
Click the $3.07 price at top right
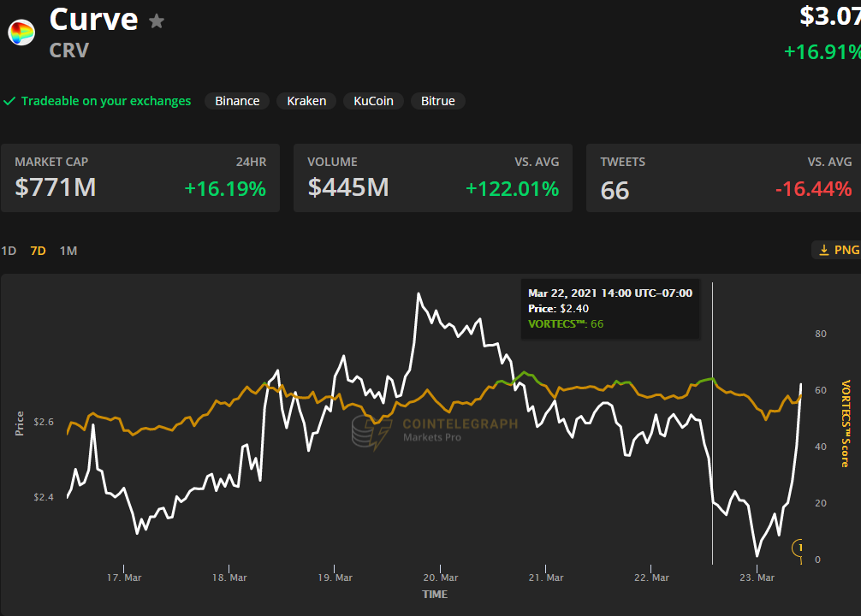click(830, 16)
